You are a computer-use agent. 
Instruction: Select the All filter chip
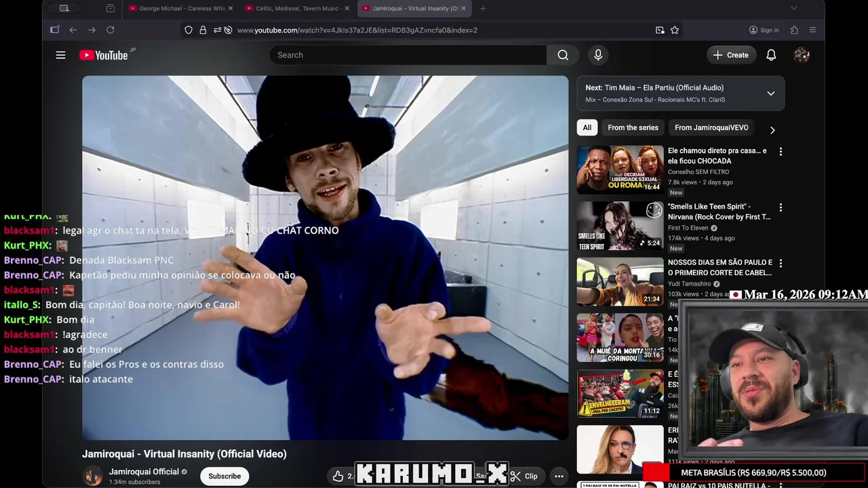587,127
